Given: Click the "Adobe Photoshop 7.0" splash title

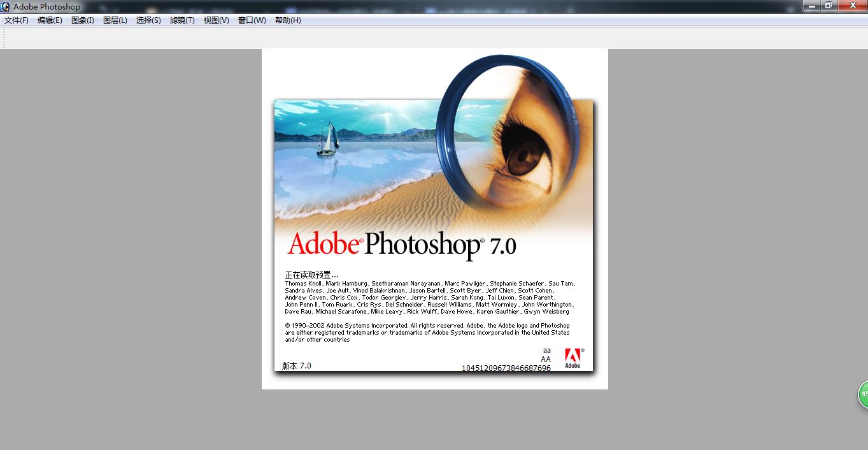Looking at the screenshot, I should tap(402, 245).
